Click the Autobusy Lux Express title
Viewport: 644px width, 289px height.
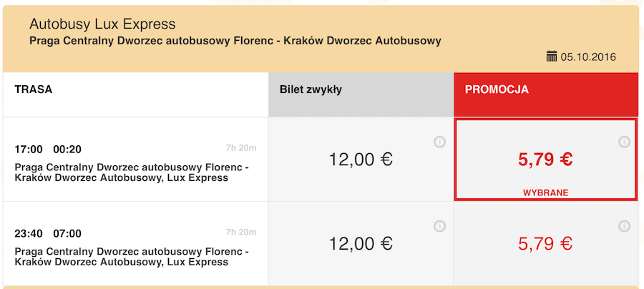[102, 25]
